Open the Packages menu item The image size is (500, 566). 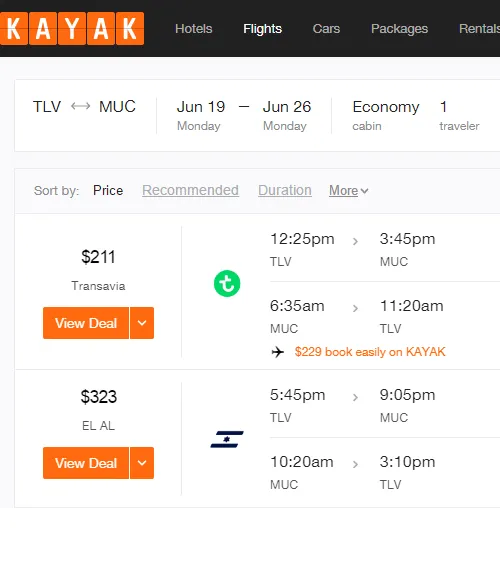pyautogui.click(x=399, y=29)
